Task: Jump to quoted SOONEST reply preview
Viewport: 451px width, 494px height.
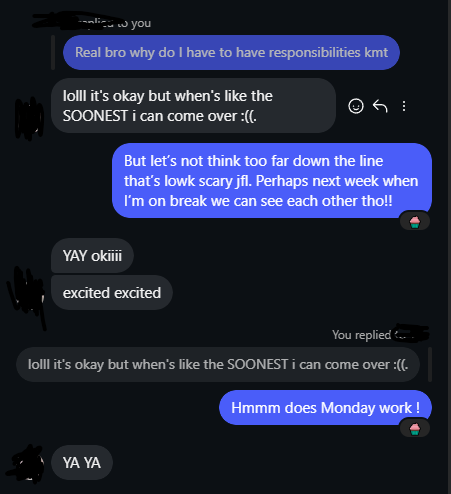Action: tap(218, 364)
